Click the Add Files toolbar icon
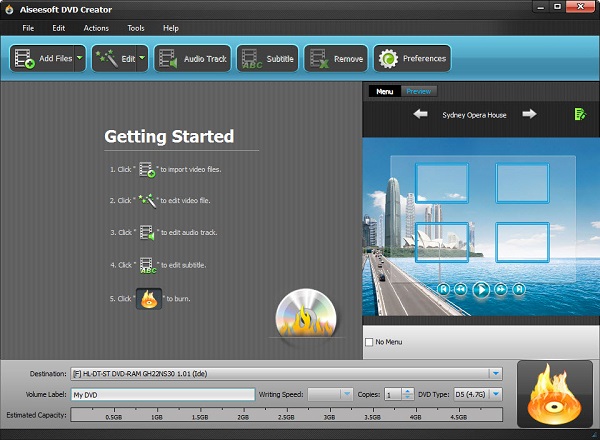The image size is (600, 440). (x=27, y=59)
